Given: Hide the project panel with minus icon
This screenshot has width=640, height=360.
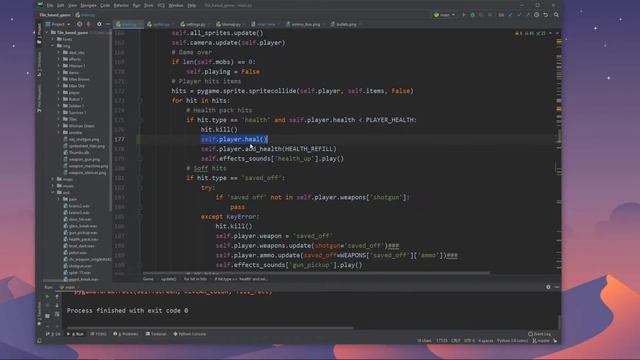Looking at the screenshot, I should pyautogui.click(x=108, y=24).
